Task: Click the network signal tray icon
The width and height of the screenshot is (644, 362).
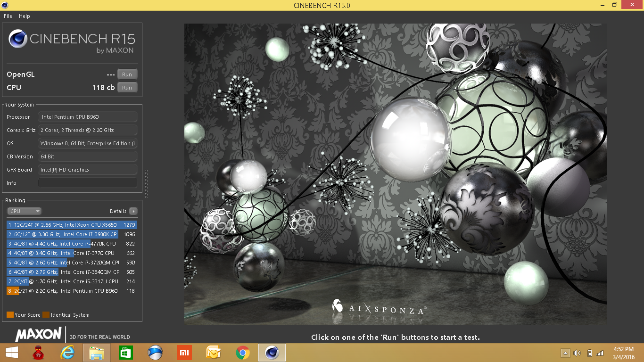Action: pyautogui.click(x=600, y=353)
